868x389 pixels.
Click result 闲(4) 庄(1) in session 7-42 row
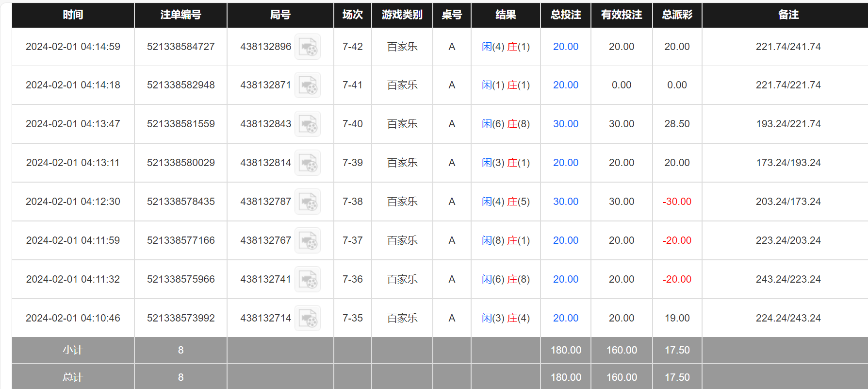coord(506,47)
